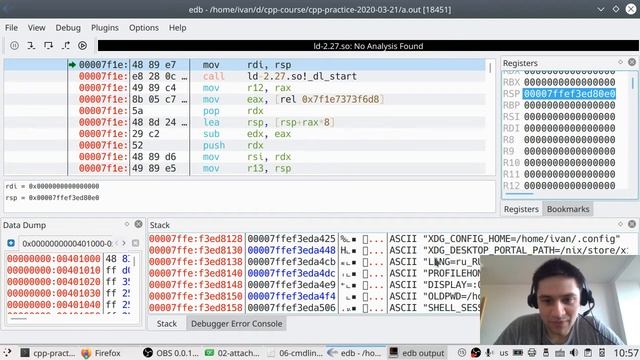640x360 pixels.
Task: Click the blue new-tab icon in Data Dump
Action: (11, 243)
